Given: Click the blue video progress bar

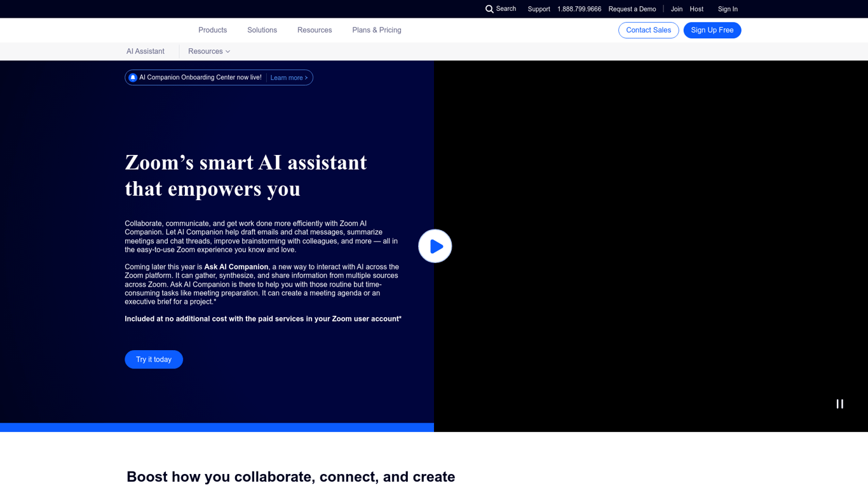Looking at the screenshot, I should click(217, 428).
